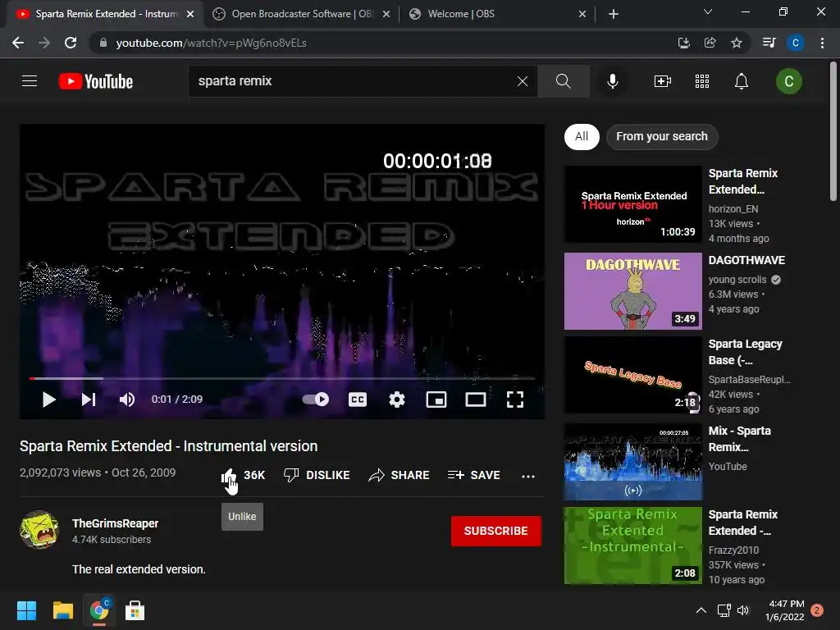The width and height of the screenshot is (840, 630).
Task: Subscribe to TheGrimsReaper channel
Action: (x=496, y=531)
